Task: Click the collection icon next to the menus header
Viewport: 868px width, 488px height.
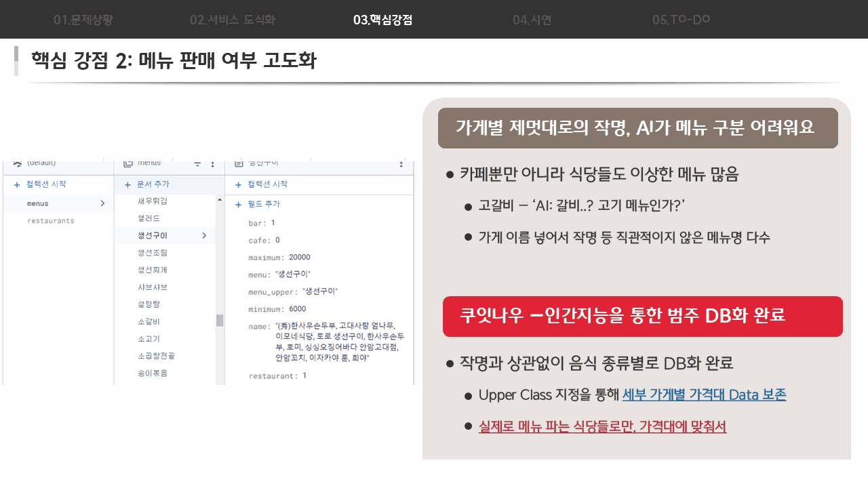Action: pos(127,163)
